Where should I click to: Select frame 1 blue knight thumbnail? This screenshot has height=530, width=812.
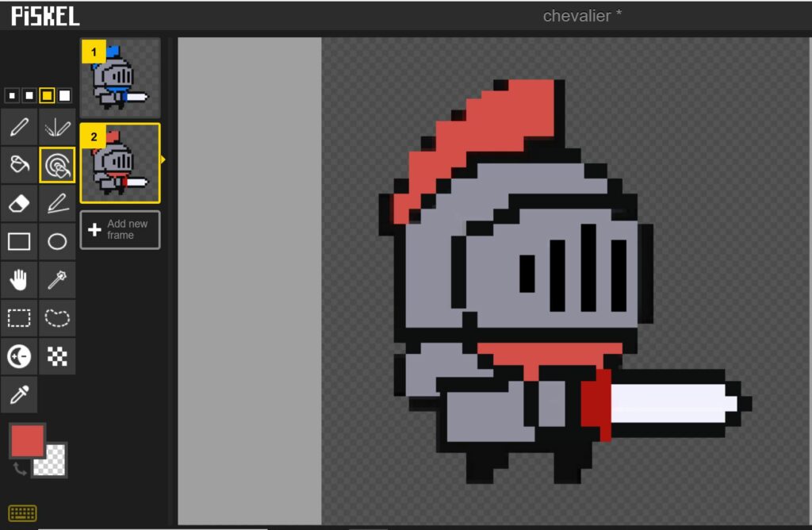pyautogui.click(x=120, y=78)
